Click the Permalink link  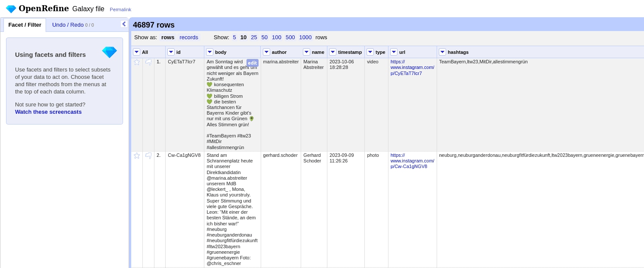pos(120,9)
